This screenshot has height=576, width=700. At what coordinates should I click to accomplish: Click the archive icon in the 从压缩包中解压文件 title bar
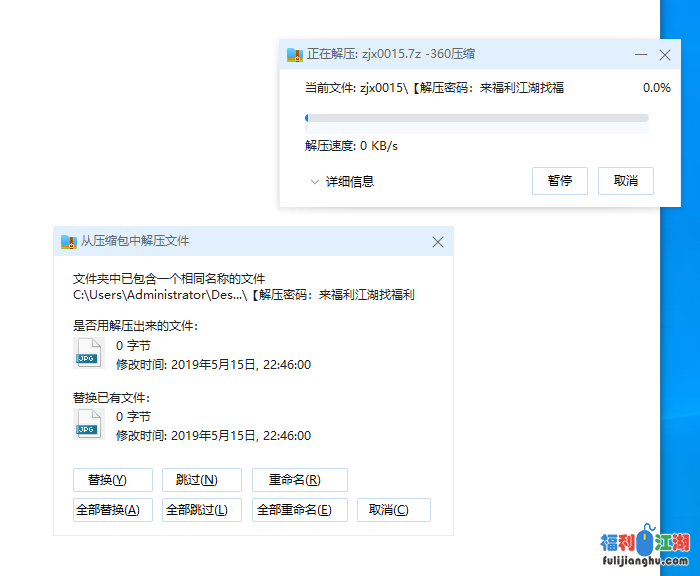pyautogui.click(x=69, y=241)
